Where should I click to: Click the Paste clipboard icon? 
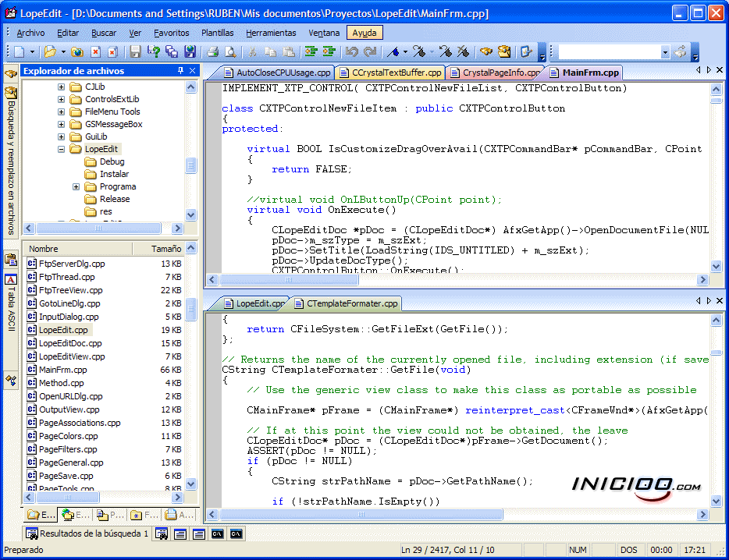[288, 51]
